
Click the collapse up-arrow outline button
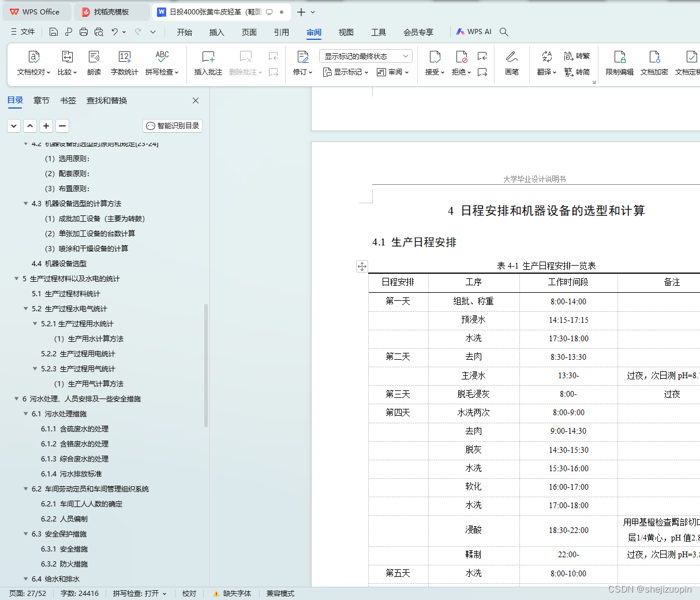pyautogui.click(x=30, y=125)
